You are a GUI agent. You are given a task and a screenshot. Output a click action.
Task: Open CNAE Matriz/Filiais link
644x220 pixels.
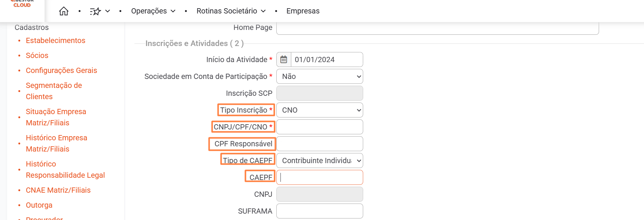coord(58,190)
